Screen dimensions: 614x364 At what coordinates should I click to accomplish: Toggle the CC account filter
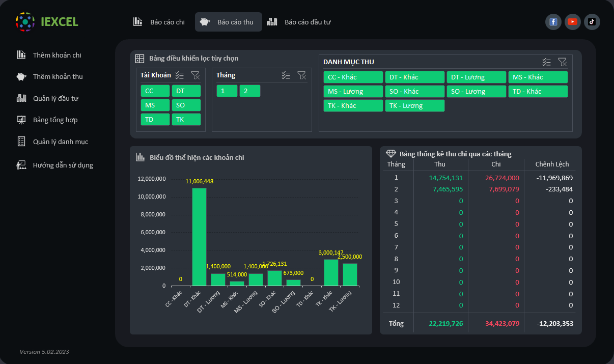pos(155,91)
